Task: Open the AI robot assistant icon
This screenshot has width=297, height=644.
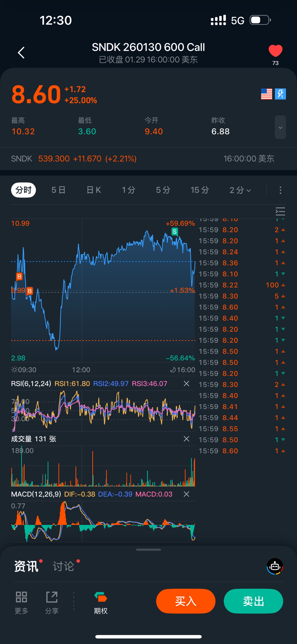Action: [275, 566]
